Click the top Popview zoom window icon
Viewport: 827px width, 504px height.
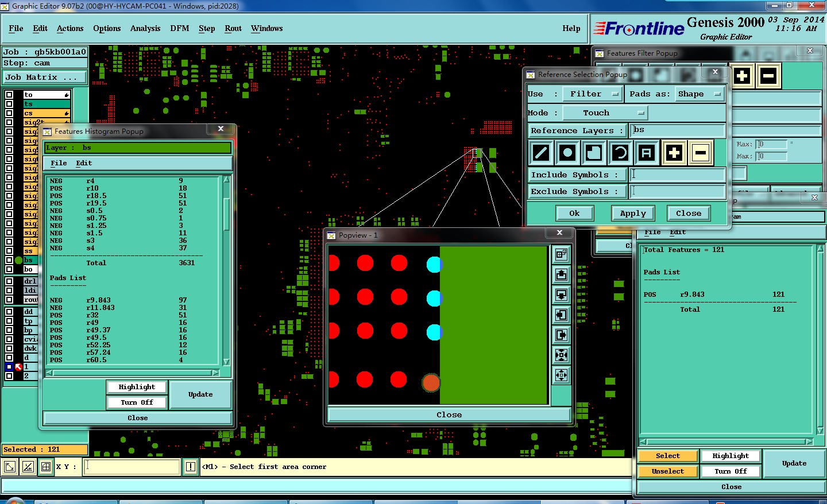pos(561,254)
